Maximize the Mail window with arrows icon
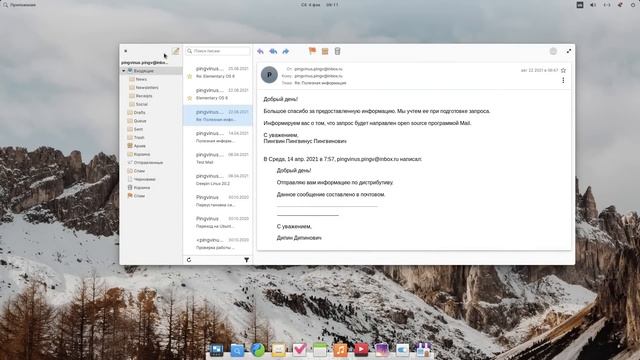640x360 pixels. point(569,51)
